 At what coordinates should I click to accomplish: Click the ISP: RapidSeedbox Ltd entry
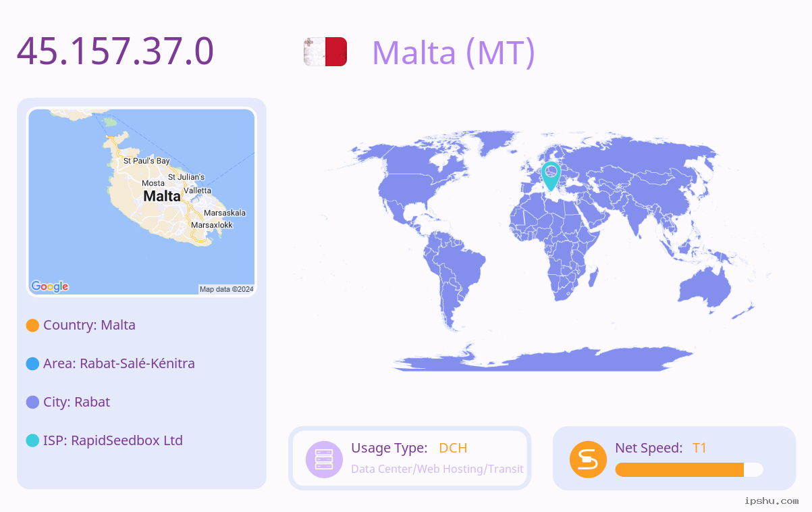[x=113, y=440]
